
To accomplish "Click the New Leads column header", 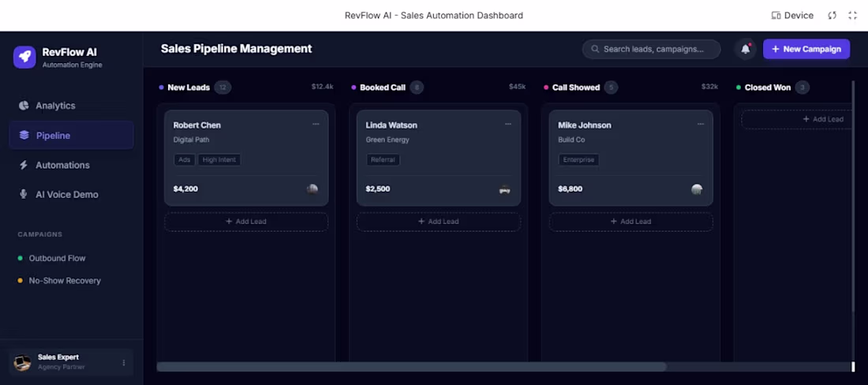I will pyautogui.click(x=189, y=88).
